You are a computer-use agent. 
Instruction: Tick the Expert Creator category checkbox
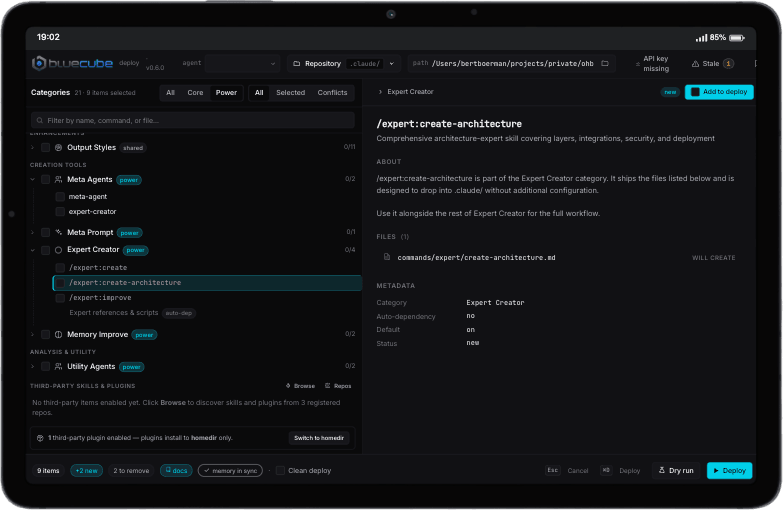[45, 250]
